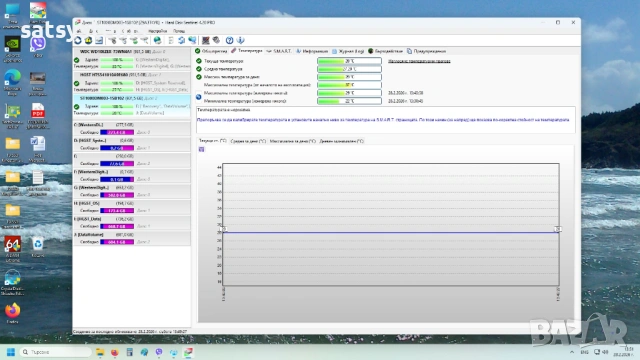Click the globe toolbar icon
The image size is (640, 360).
coord(157,40)
